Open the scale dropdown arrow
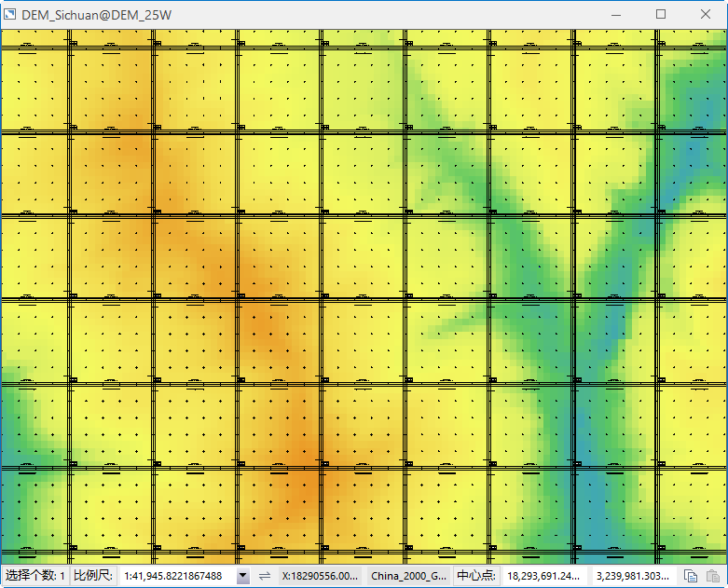This screenshot has height=588, width=728. pos(243,577)
